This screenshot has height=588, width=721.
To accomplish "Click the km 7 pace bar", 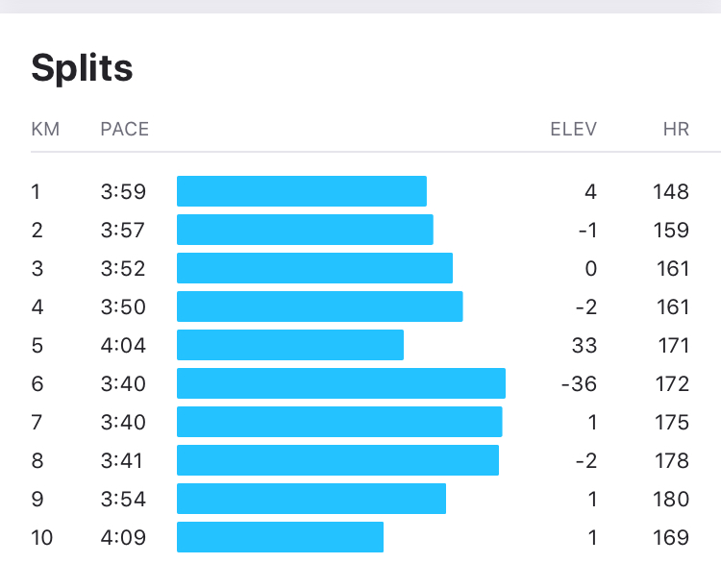I will click(x=339, y=422).
